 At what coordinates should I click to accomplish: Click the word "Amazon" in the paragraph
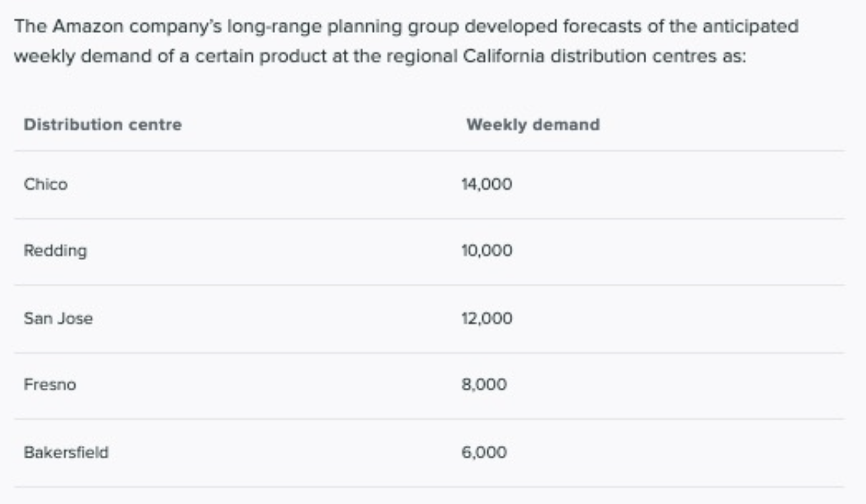click(x=84, y=27)
